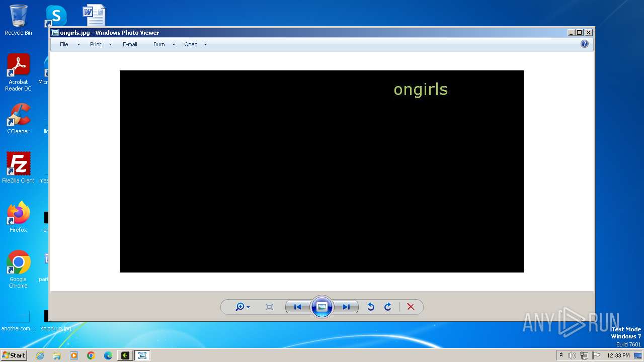Open the Start menu
Image resolution: width=644 pixels, height=362 pixels.
pos(14,355)
